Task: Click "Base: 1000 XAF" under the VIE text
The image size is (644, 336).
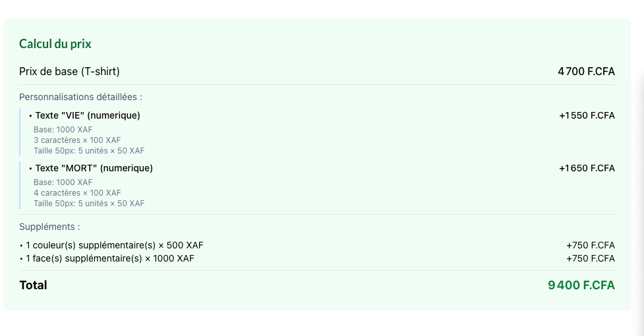Action: point(63,129)
